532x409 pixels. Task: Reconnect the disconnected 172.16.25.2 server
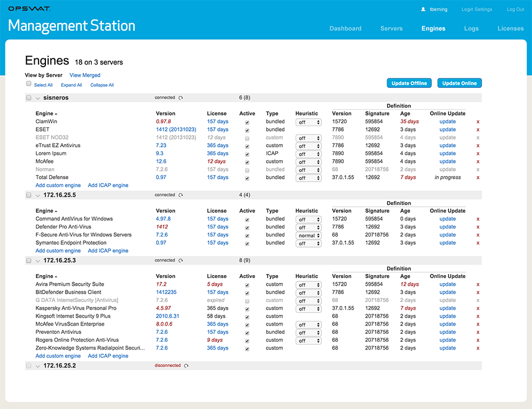(x=186, y=366)
